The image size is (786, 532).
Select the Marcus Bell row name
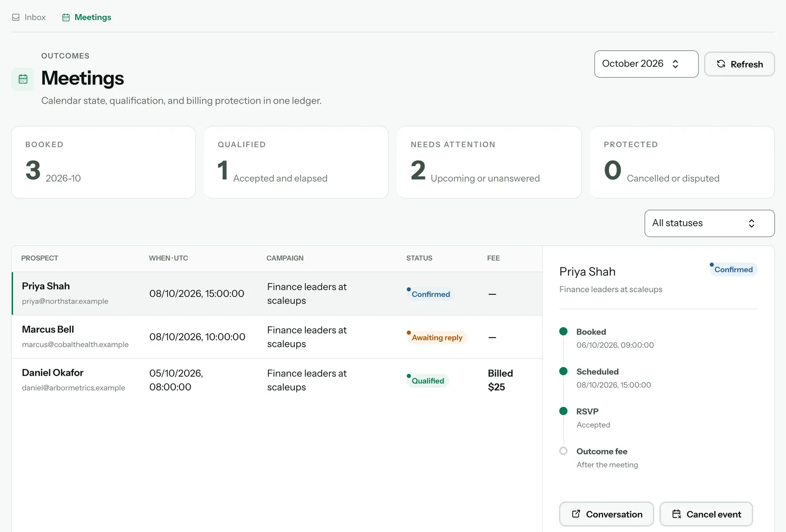[48, 329]
